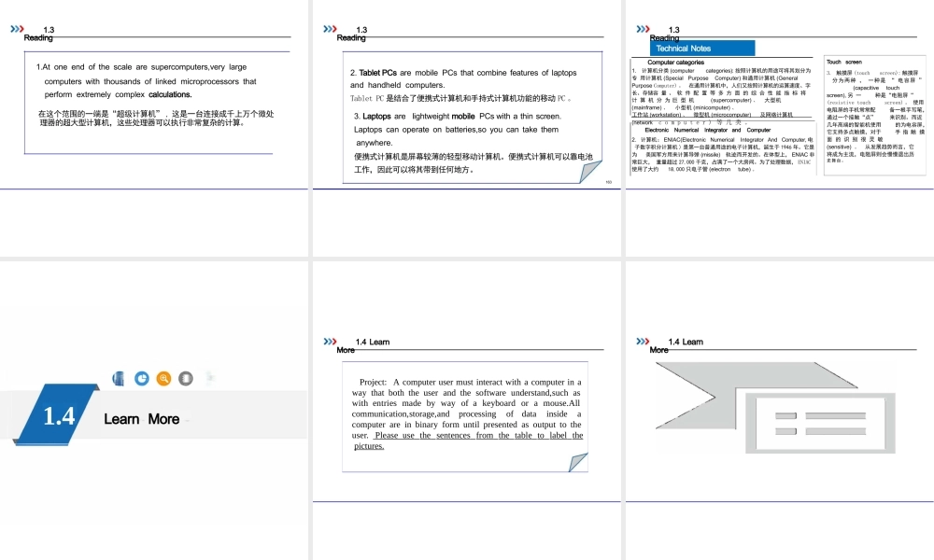Click the "Touch screen" heading
934x560 pixels.
coord(844,62)
